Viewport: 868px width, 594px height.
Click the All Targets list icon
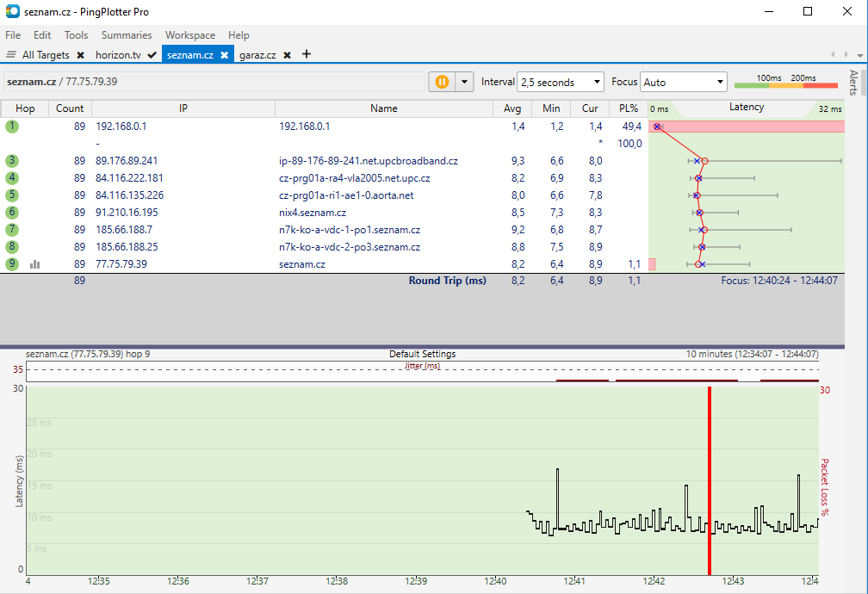coord(11,55)
